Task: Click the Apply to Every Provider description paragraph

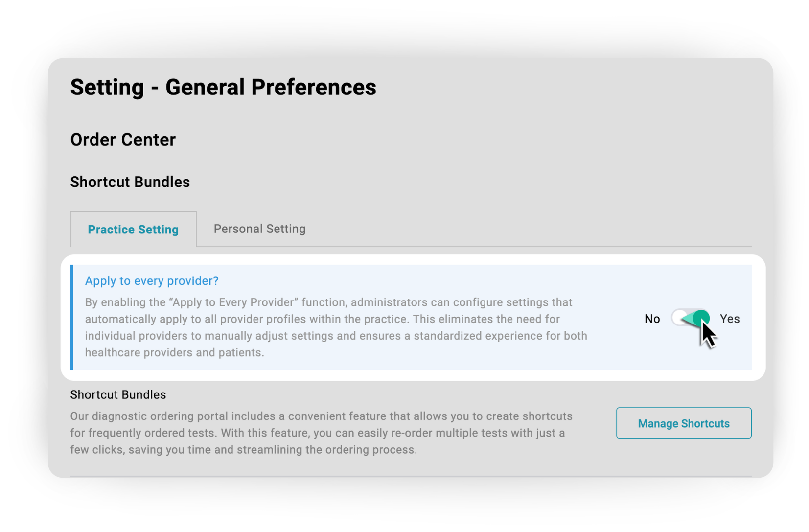Action: tap(336, 327)
